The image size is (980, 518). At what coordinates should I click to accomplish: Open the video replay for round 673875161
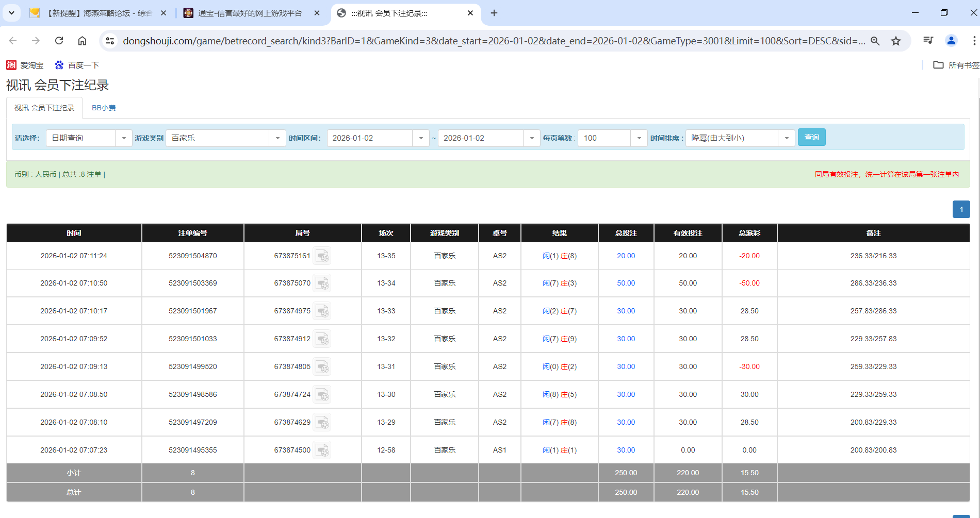[x=322, y=256]
